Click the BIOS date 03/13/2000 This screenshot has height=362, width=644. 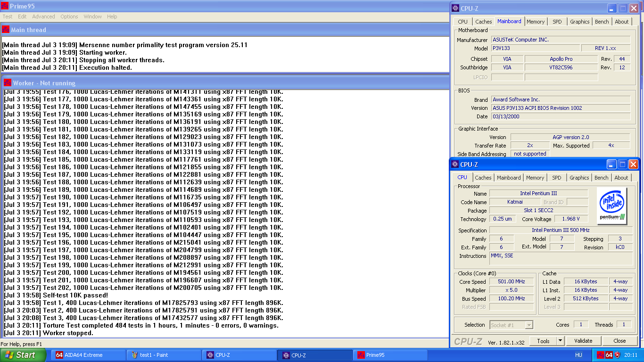[561, 116]
